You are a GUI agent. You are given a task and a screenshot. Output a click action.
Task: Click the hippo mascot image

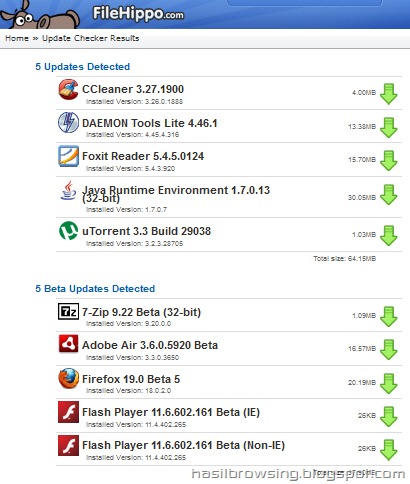pos(40,14)
